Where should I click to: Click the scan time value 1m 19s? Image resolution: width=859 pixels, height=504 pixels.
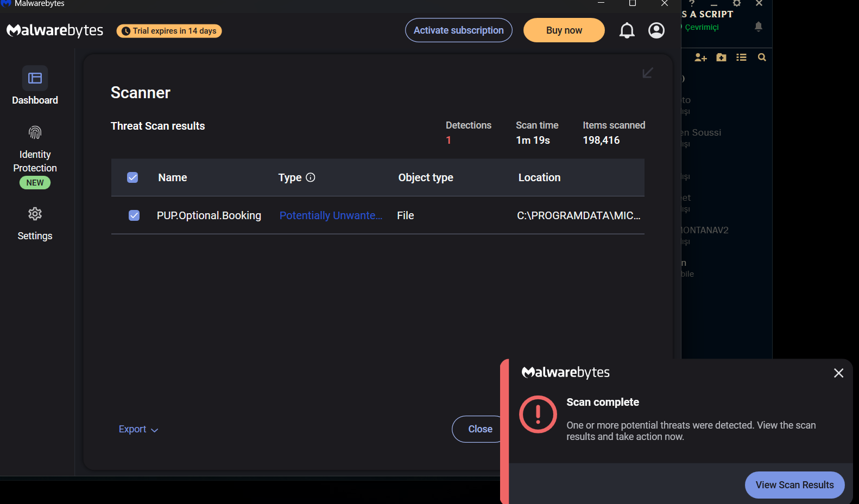[x=533, y=140]
